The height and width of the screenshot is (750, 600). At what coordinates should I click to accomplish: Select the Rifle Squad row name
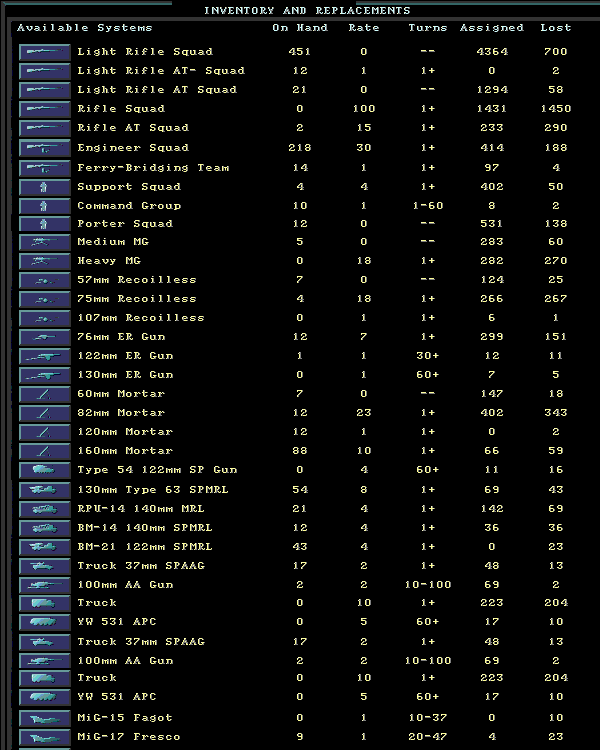tap(121, 109)
